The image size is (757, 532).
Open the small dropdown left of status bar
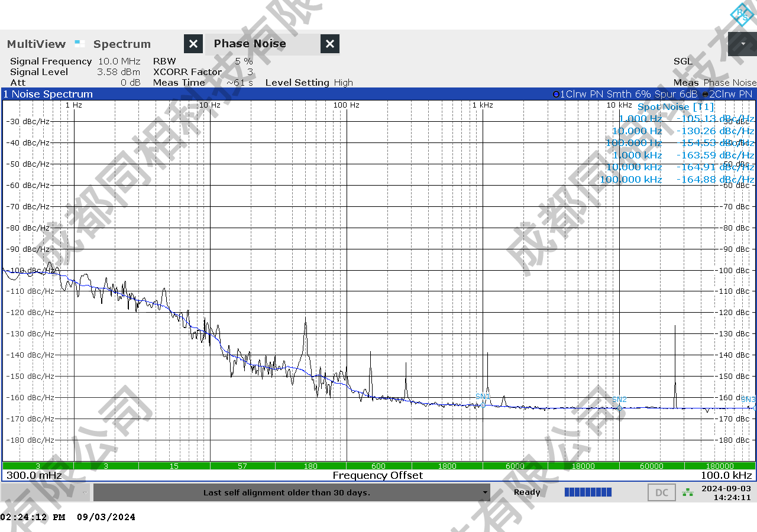(x=85, y=492)
